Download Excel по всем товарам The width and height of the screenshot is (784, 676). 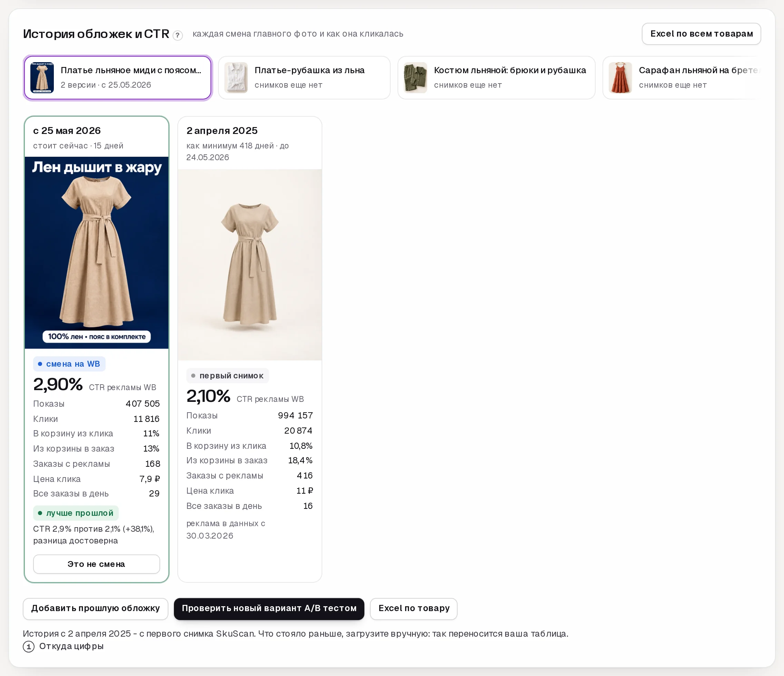[701, 34]
